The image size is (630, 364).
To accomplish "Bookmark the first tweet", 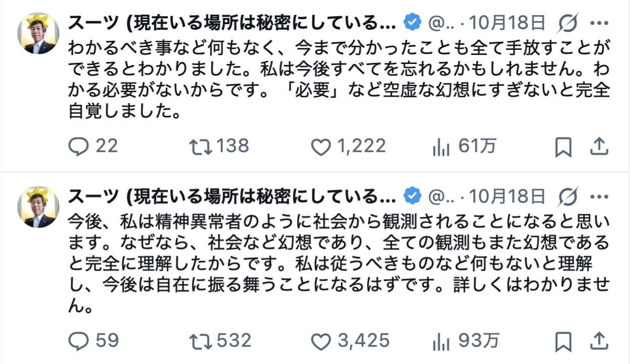I will [563, 147].
